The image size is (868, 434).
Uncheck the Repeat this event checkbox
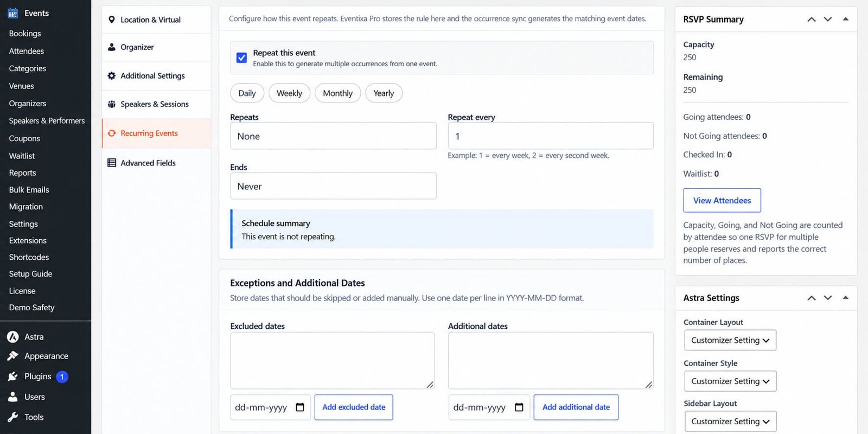(x=242, y=58)
